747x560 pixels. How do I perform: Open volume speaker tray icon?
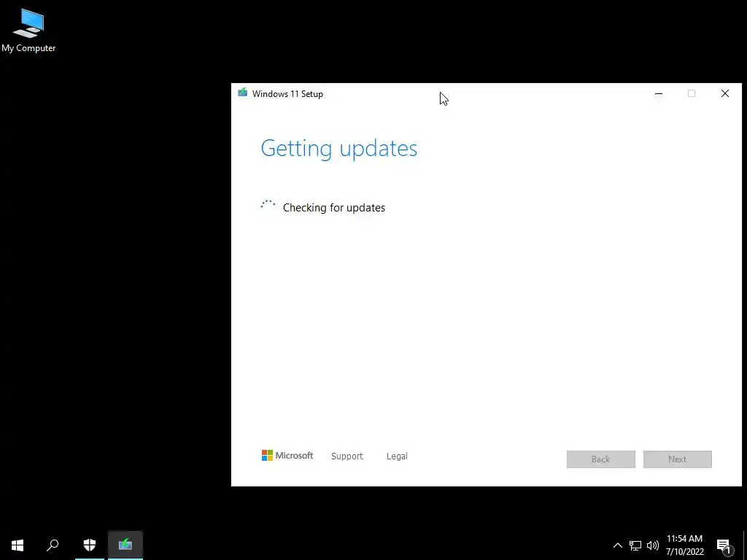(653, 545)
